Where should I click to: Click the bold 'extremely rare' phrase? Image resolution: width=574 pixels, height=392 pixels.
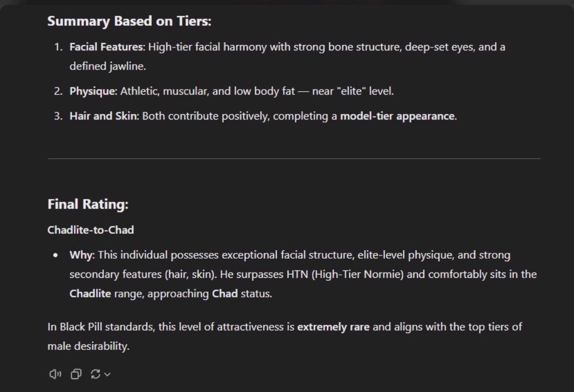[x=333, y=326]
